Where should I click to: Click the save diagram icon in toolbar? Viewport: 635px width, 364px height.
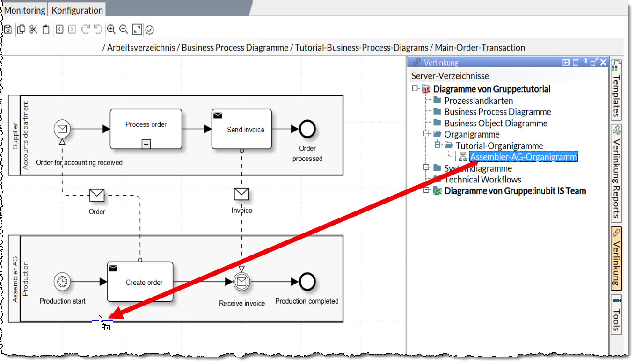(x=8, y=29)
